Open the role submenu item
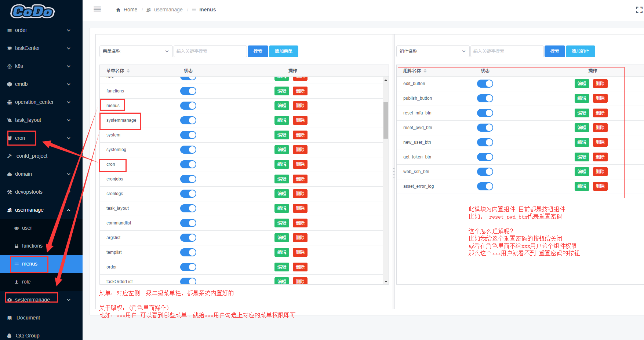 41,282
